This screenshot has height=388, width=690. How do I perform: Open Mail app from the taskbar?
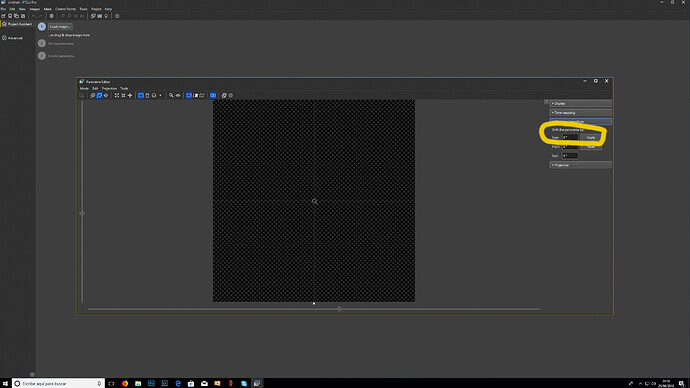point(204,384)
